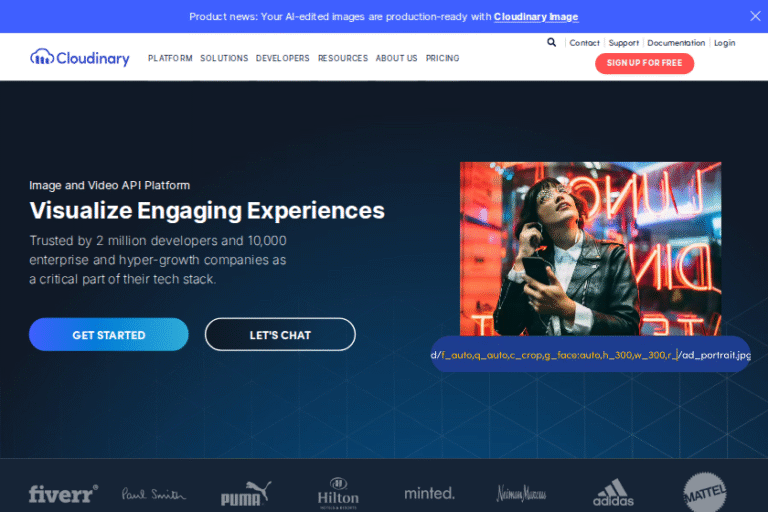Follow the Cloudinary Image banner link
This screenshot has width=768, height=512.
pyautogui.click(x=536, y=17)
